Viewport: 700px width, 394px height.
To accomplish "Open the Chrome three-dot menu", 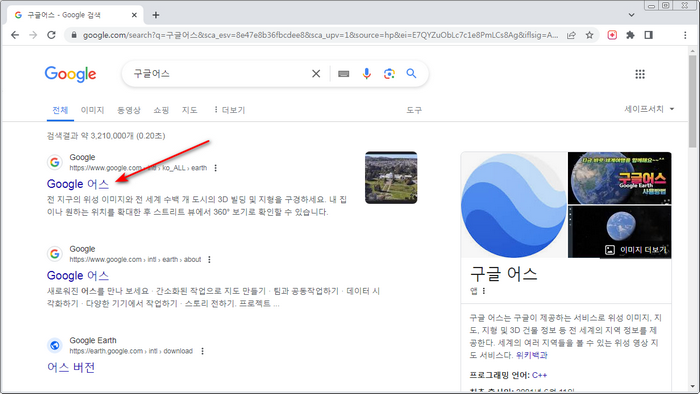I will tap(685, 35).
